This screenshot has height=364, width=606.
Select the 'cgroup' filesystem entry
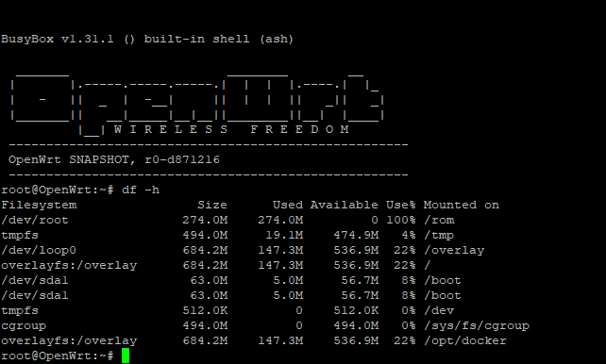tap(24, 326)
